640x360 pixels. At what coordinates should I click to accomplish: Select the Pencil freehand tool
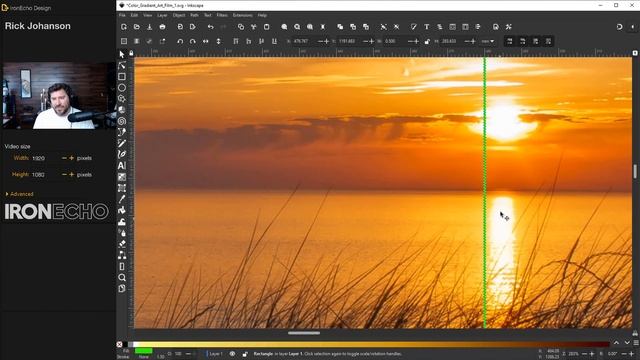coord(122,143)
